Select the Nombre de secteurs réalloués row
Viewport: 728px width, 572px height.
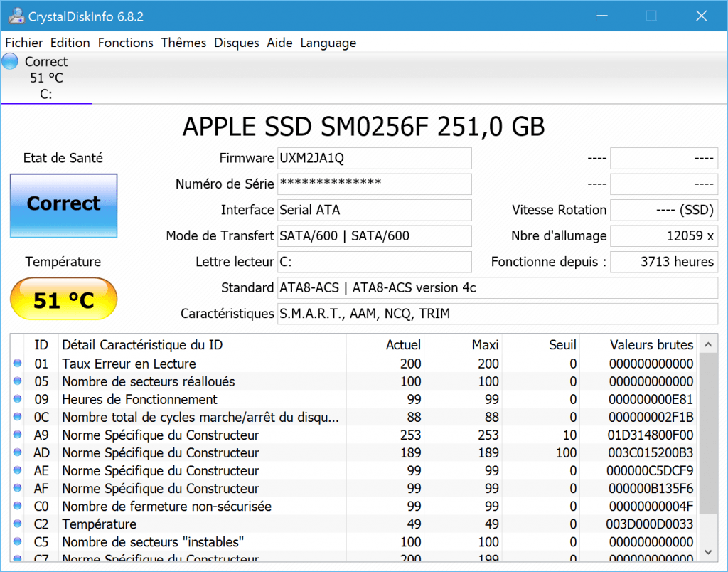pyautogui.click(x=354, y=381)
